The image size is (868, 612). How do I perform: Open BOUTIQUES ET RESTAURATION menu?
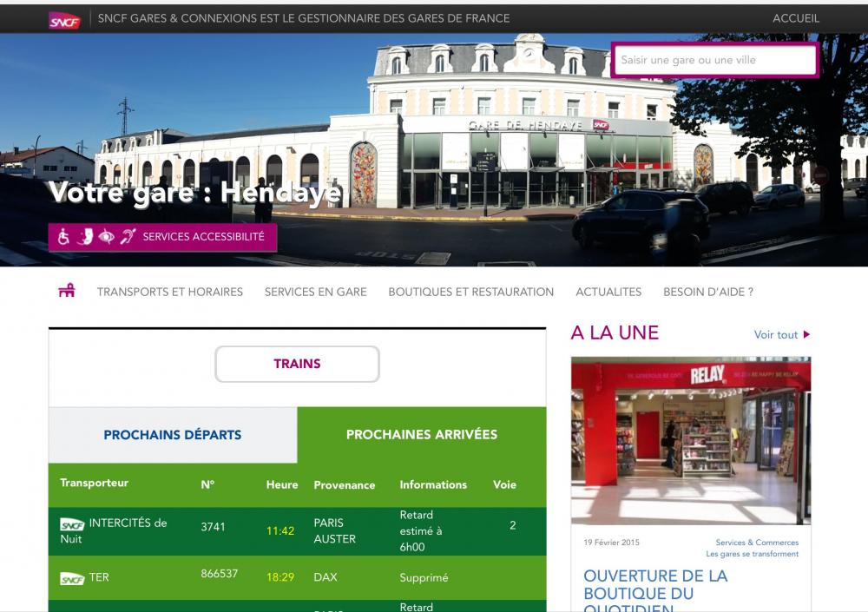click(471, 292)
